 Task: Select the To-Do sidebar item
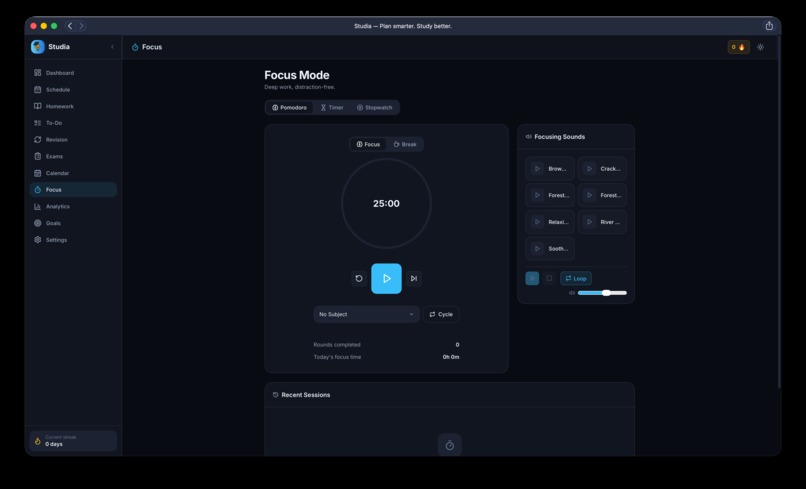point(73,123)
